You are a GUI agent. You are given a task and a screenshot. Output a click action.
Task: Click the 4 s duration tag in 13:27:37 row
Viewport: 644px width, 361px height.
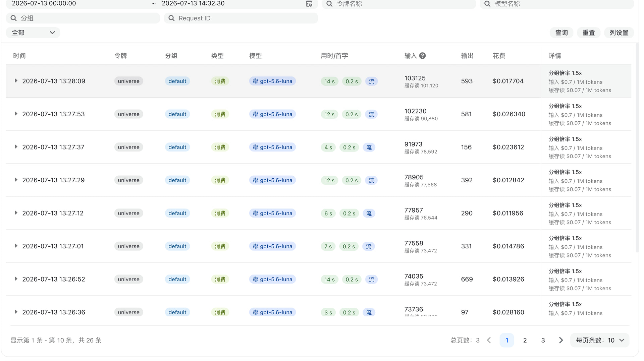point(328,147)
